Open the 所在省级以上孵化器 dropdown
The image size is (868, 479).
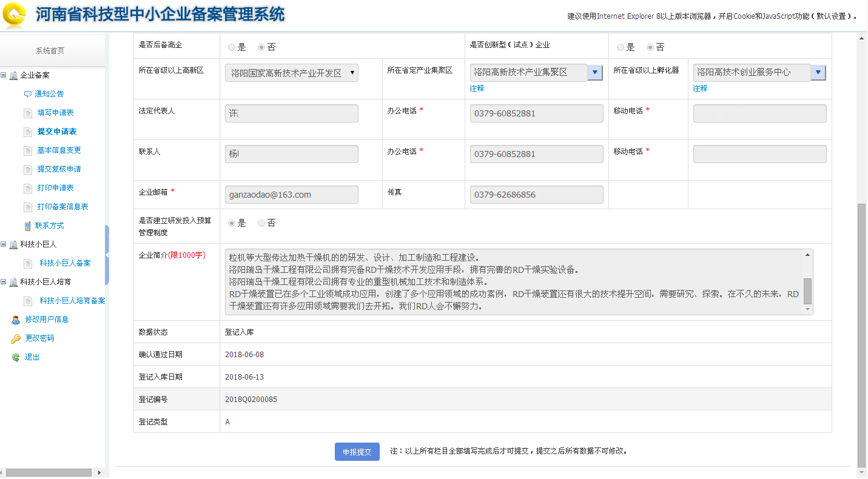818,72
